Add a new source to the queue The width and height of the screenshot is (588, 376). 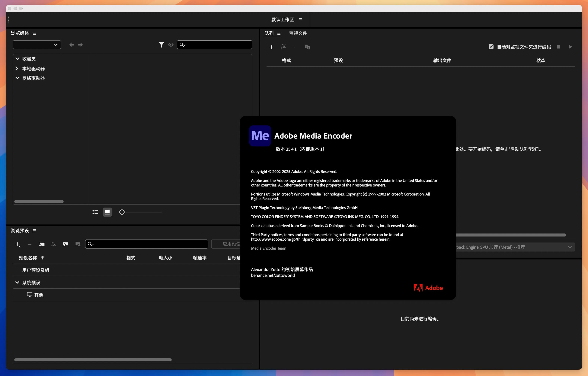click(272, 47)
